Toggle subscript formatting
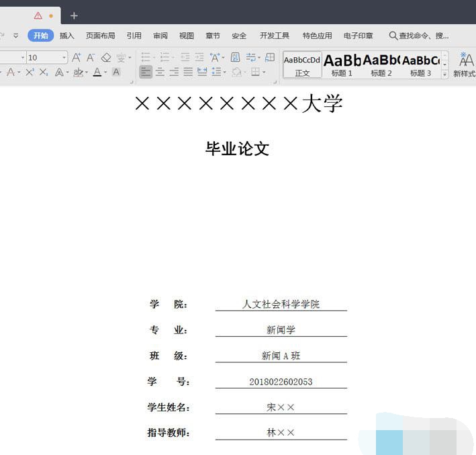 coord(44,72)
